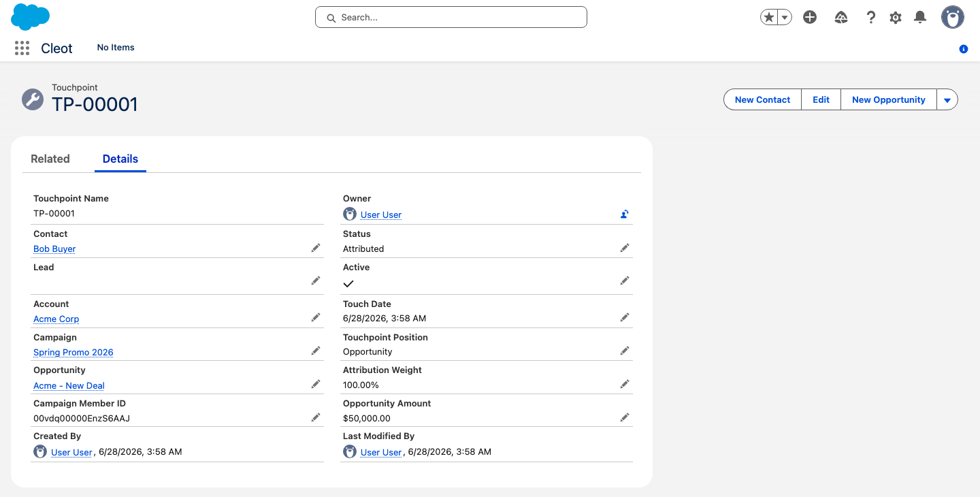Viewport: 980px width, 497px height.
Task: Open the Notifications bell icon
Action: 920,18
